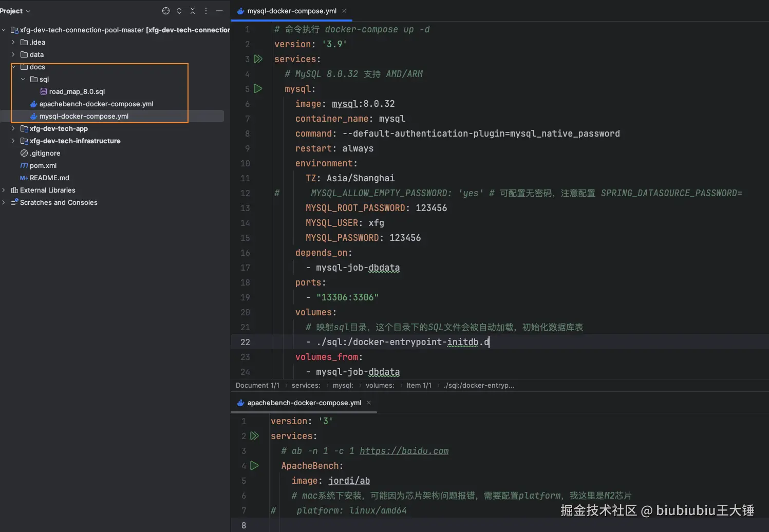Run mysql service via gutter icon at line 5
This screenshot has width=769, height=532.
(258, 89)
